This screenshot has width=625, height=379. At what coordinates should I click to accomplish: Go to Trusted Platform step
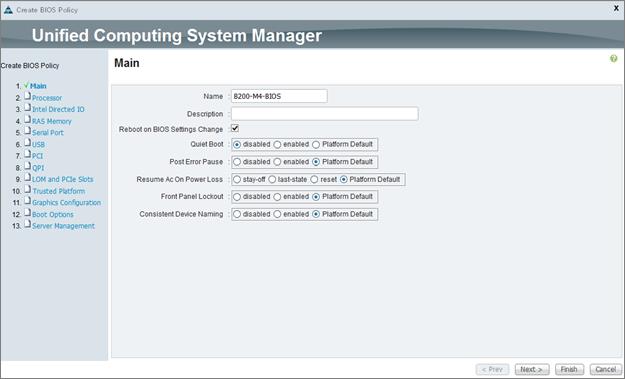59,191
